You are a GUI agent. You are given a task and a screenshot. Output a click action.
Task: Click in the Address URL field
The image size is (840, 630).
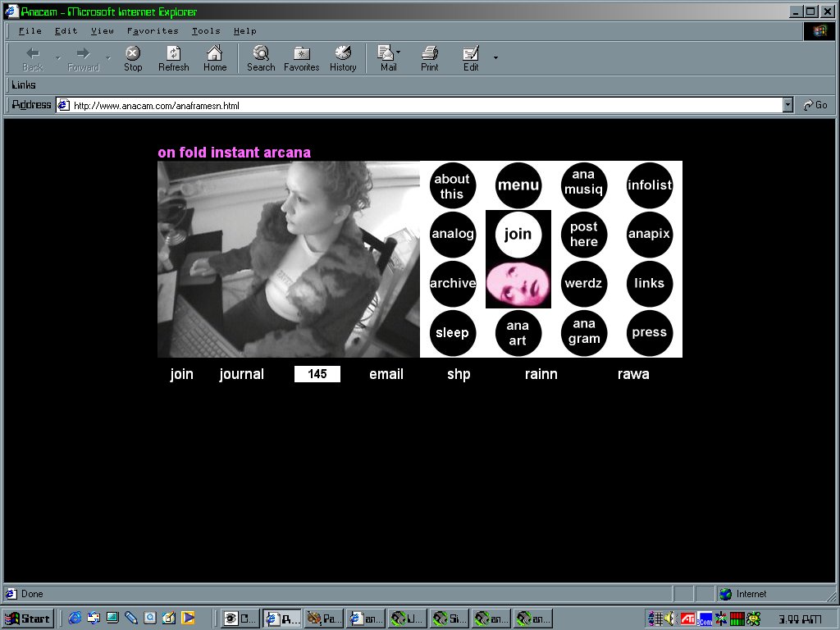click(x=410, y=105)
